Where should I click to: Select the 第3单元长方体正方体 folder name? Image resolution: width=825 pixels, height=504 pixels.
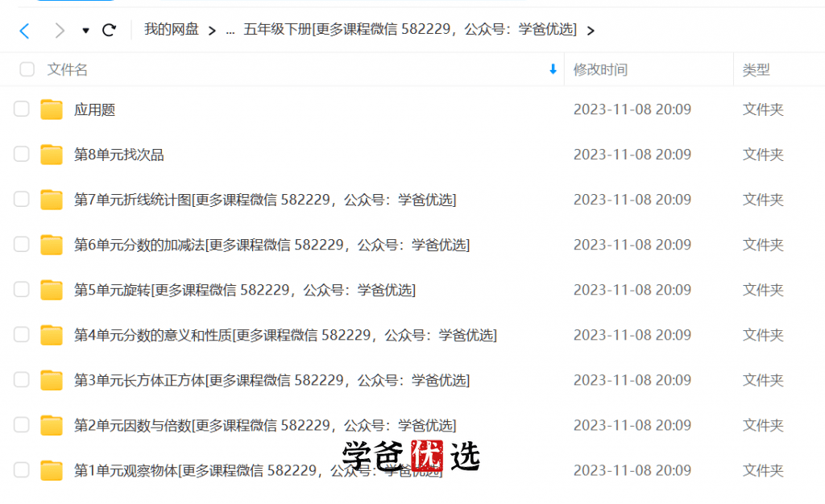coord(272,380)
